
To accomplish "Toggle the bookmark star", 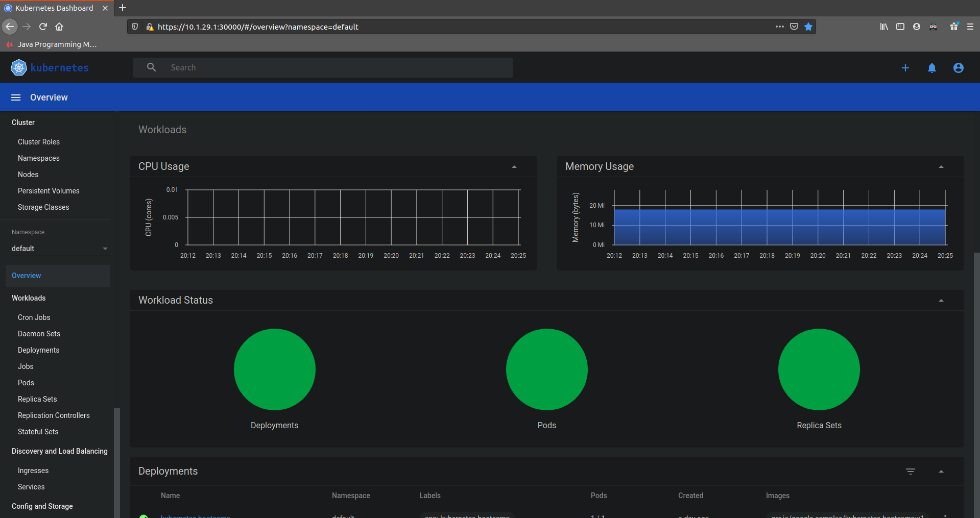I will tap(808, 27).
